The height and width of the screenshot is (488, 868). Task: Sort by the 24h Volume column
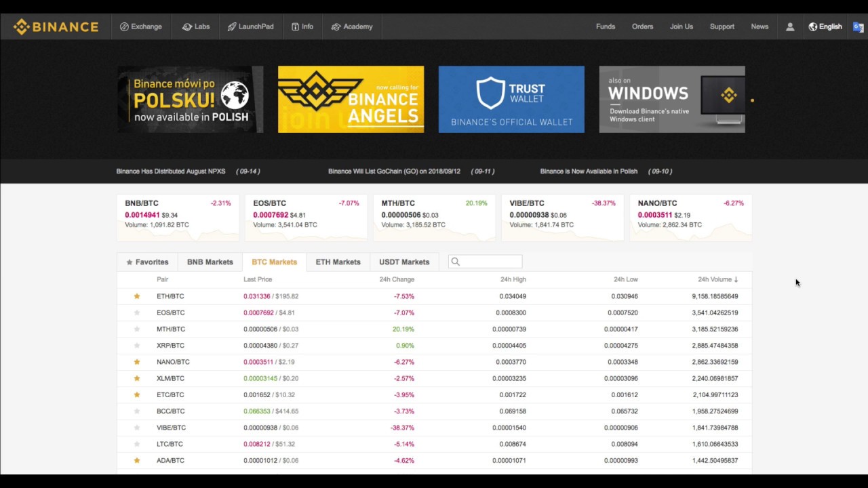pyautogui.click(x=718, y=279)
